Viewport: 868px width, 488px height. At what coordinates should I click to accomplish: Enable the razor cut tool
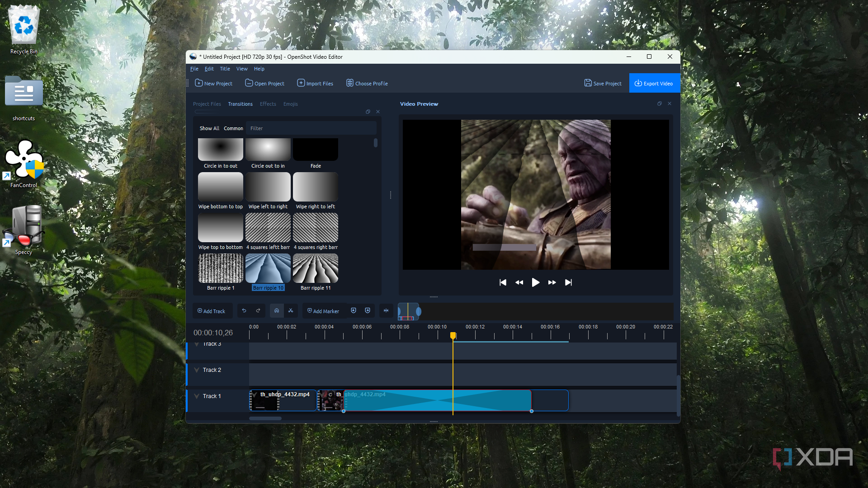point(291,311)
